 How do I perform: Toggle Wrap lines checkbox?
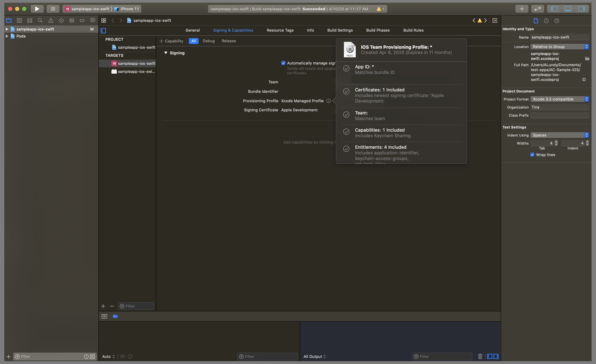point(532,155)
